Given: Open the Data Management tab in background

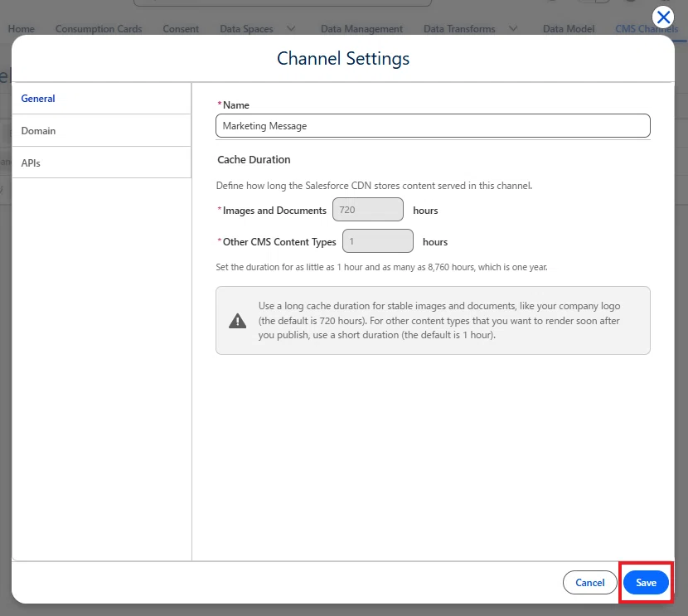Looking at the screenshot, I should (x=361, y=29).
